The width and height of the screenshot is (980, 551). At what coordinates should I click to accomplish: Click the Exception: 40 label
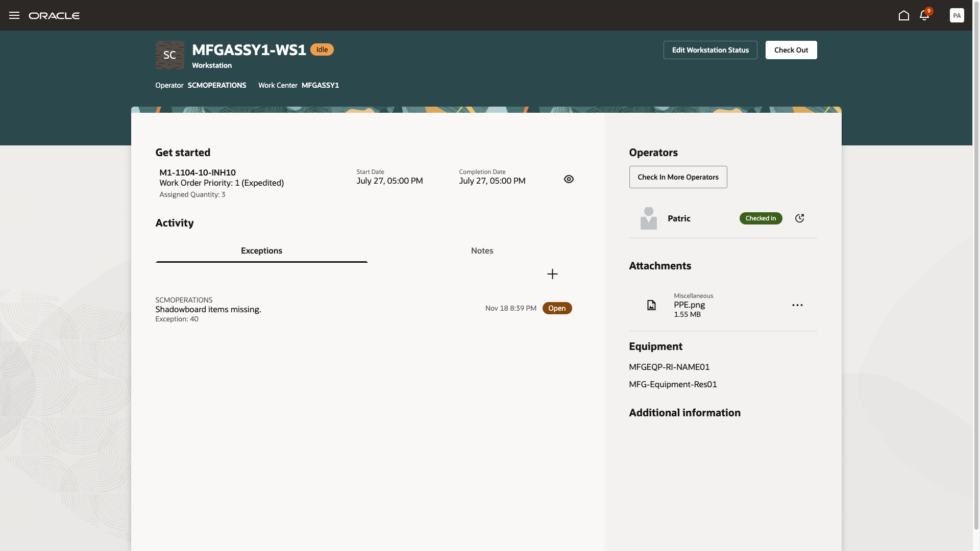[x=177, y=319]
